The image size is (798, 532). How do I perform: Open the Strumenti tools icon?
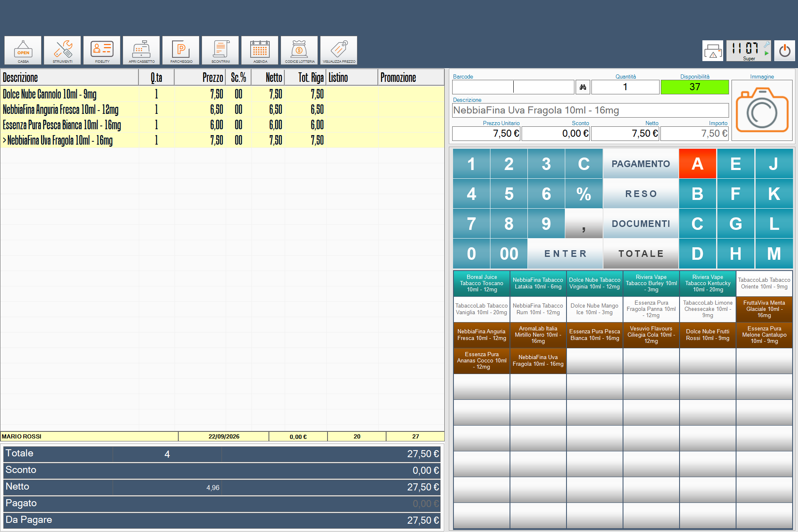click(62, 50)
